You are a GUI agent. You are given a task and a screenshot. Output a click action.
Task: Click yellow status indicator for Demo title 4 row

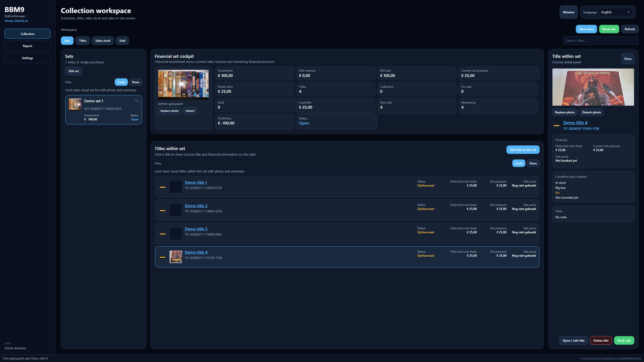163,257
